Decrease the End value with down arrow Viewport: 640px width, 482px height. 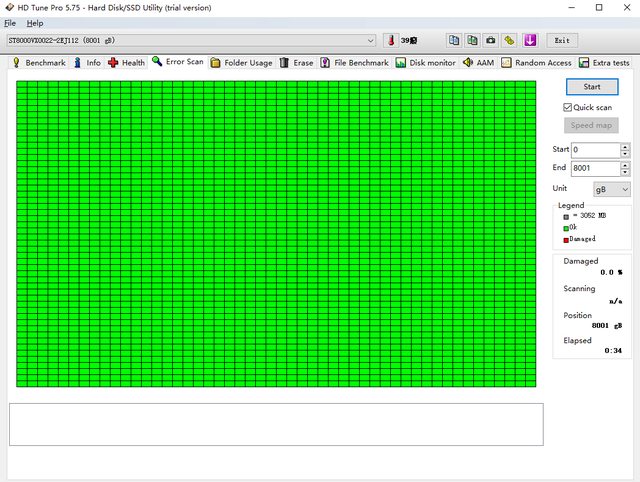coord(625,172)
